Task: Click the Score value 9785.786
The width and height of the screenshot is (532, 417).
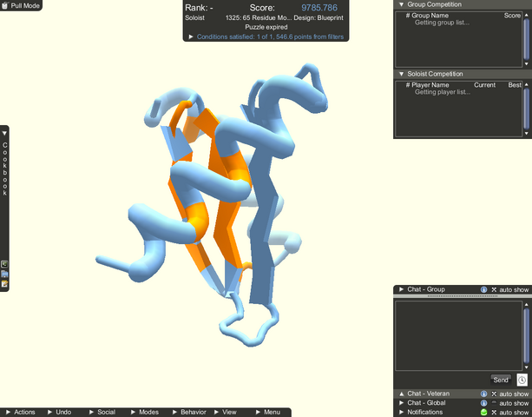Action: pyautogui.click(x=319, y=8)
